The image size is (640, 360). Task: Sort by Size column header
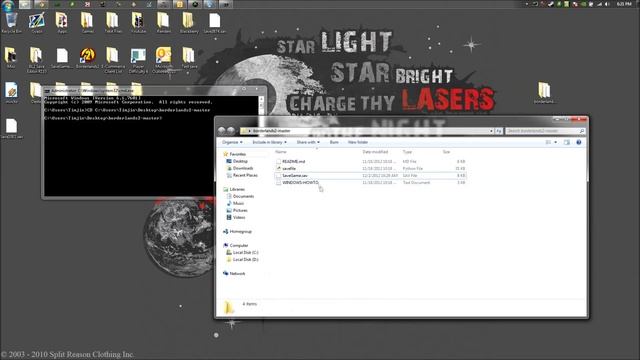(446, 152)
